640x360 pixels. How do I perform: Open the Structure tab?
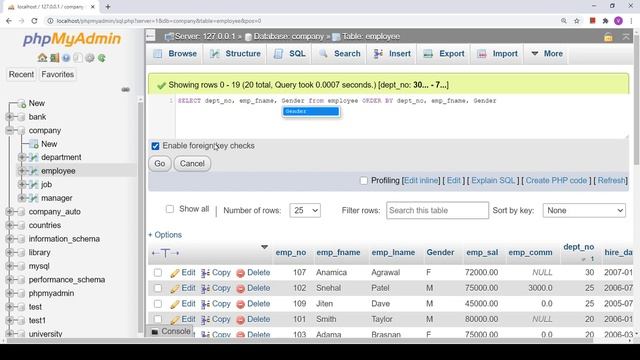pyautogui.click(x=235, y=53)
